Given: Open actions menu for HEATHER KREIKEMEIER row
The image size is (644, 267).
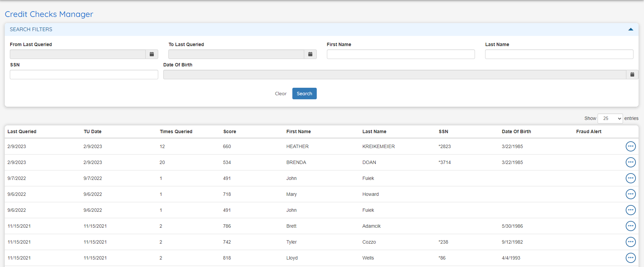Looking at the screenshot, I should [x=630, y=146].
